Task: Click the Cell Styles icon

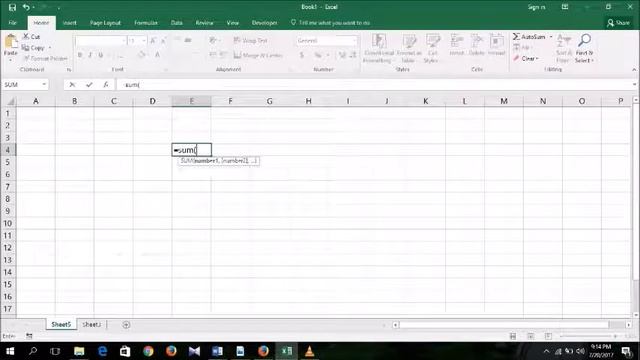Action: [432, 48]
